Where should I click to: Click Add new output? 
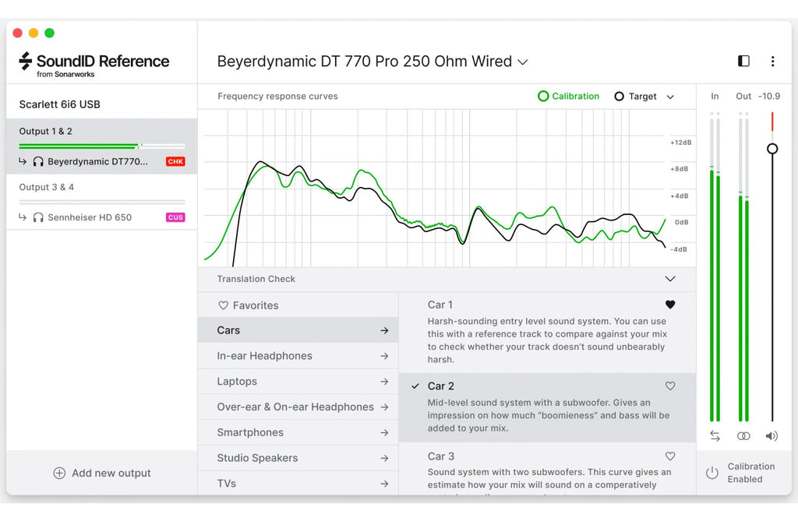pyautogui.click(x=102, y=473)
